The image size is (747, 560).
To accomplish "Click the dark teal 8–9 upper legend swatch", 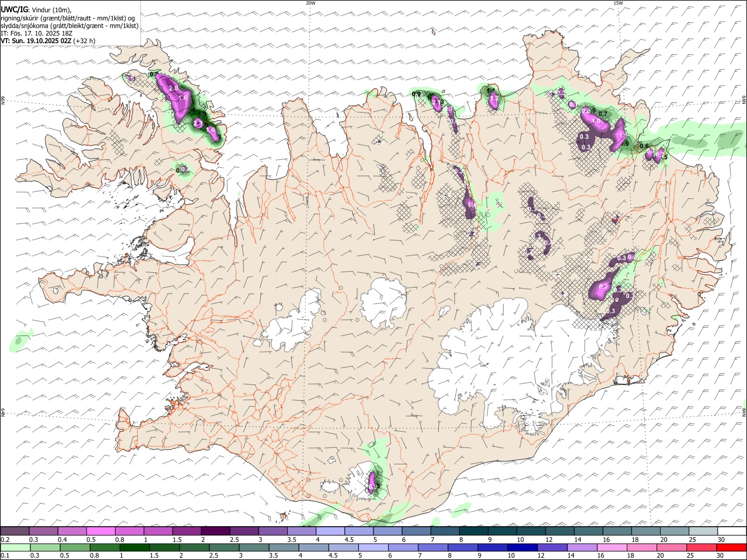I will pyautogui.click(x=474, y=531).
